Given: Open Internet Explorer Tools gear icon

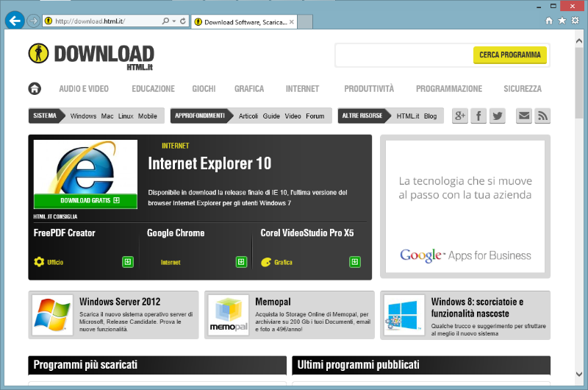Looking at the screenshot, I should 576,21.
